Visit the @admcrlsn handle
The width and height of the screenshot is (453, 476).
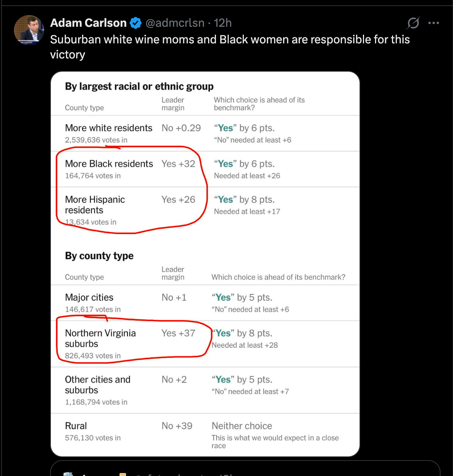coord(176,23)
